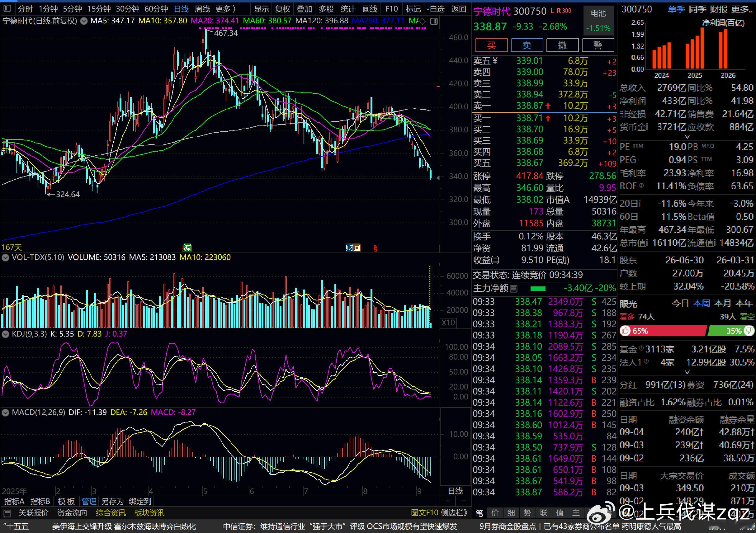Expand holder list below 法人1

[x=687, y=372]
